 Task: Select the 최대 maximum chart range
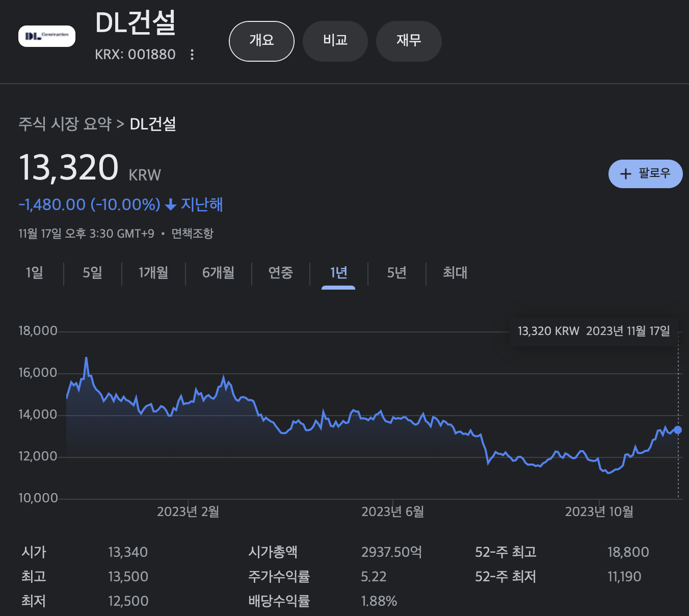click(455, 273)
